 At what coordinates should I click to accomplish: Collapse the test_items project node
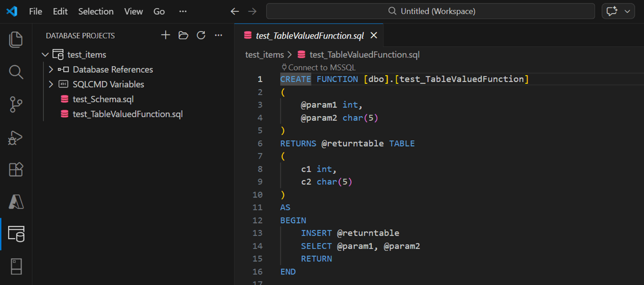click(46, 55)
